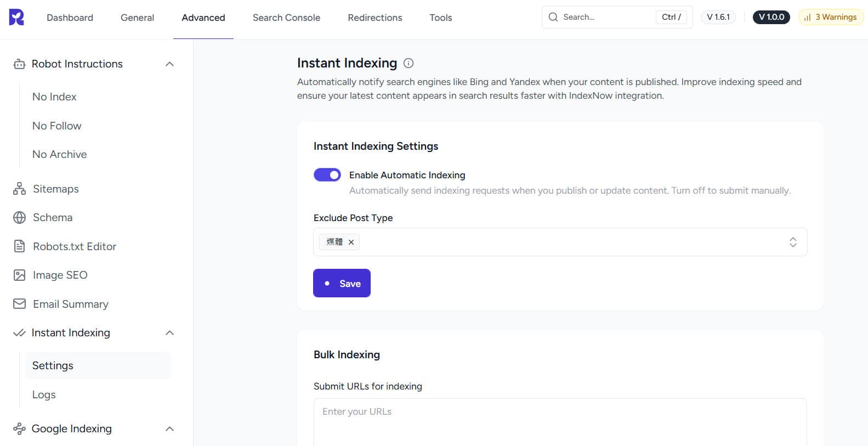The image size is (868, 446).
Task: Switch to the Search Console tab
Action: [286, 18]
